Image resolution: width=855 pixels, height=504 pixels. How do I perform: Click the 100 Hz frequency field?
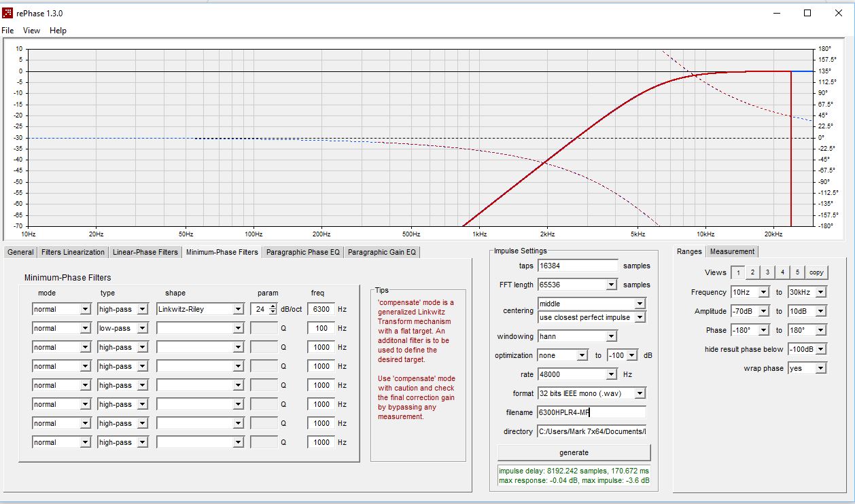tap(321, 328)
